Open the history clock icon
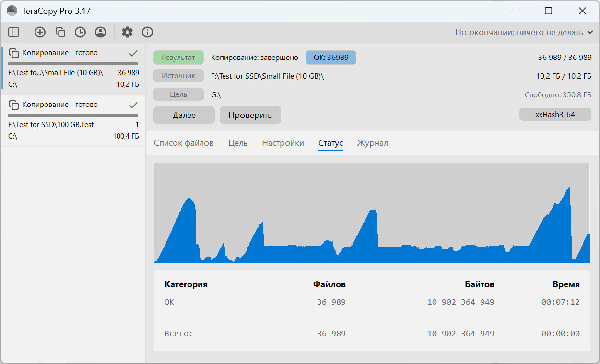This screenshot has height=364, width=600. pyautogui.click(x=80, y=32)
